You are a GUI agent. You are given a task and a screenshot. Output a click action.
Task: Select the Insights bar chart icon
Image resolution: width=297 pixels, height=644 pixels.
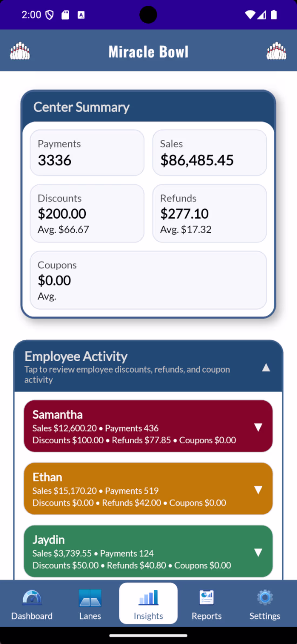tap(148, 597)
